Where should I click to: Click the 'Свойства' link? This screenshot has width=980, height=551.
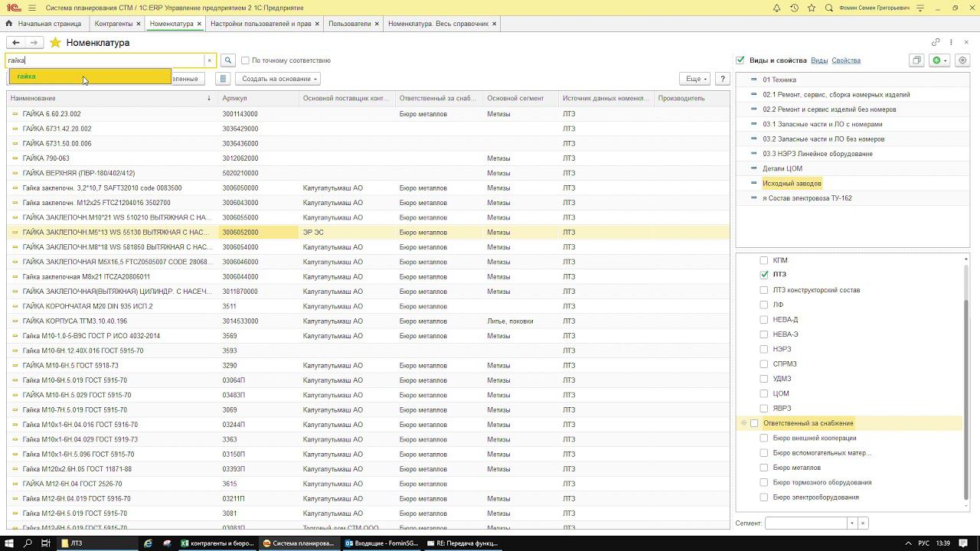coord(846,60)
